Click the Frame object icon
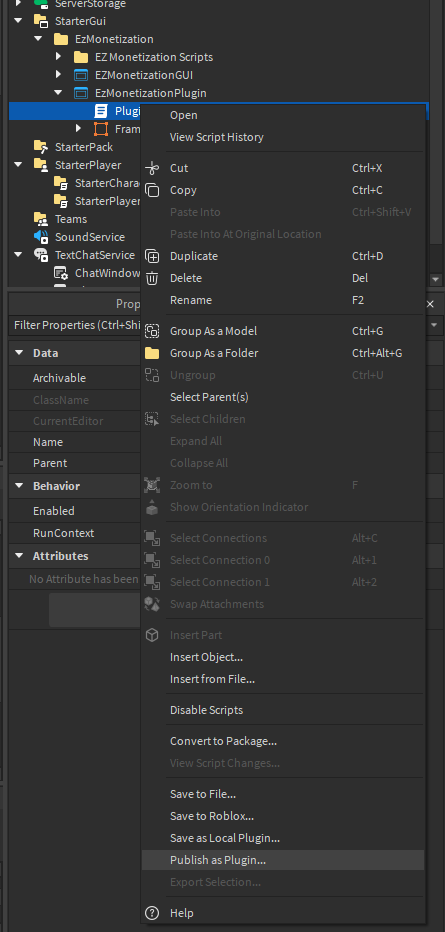 [x=101, y=129]
